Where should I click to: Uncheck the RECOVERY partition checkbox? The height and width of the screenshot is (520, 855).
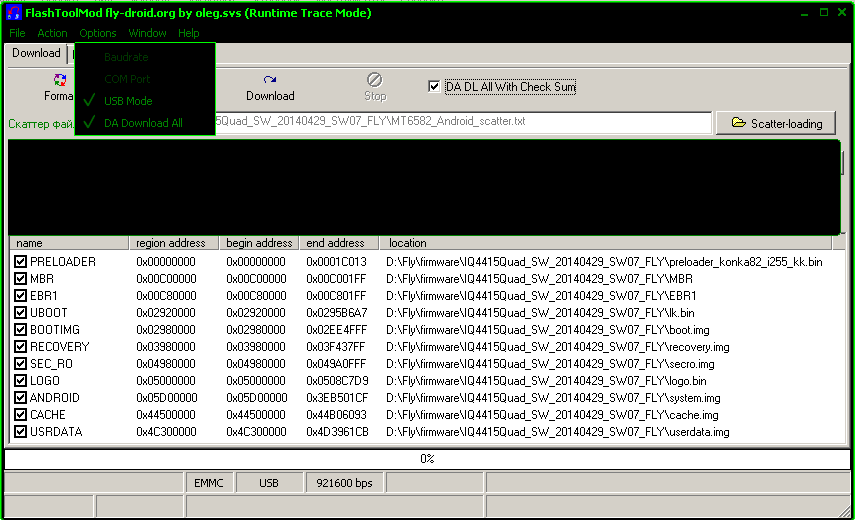[20, 346]
